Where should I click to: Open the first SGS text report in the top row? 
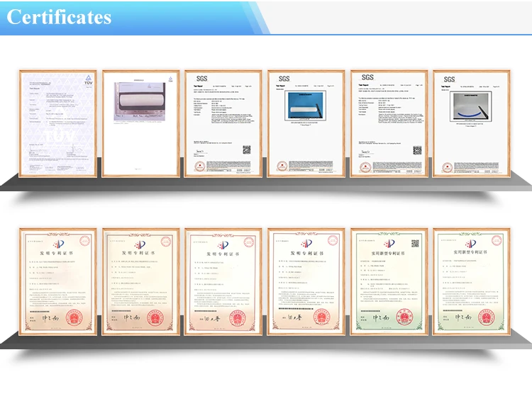pos(223,123)
